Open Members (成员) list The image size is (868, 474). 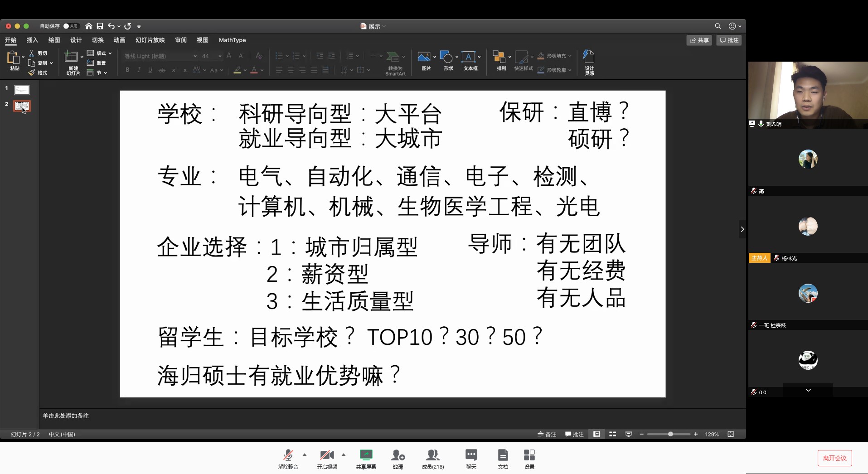pyautogui.click(x=433, y=455)
